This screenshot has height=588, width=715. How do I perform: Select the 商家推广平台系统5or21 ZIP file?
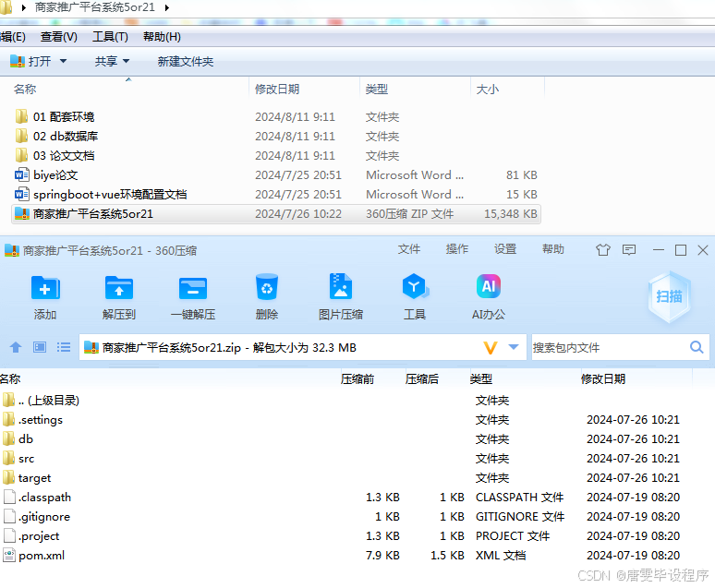(276, 214)
